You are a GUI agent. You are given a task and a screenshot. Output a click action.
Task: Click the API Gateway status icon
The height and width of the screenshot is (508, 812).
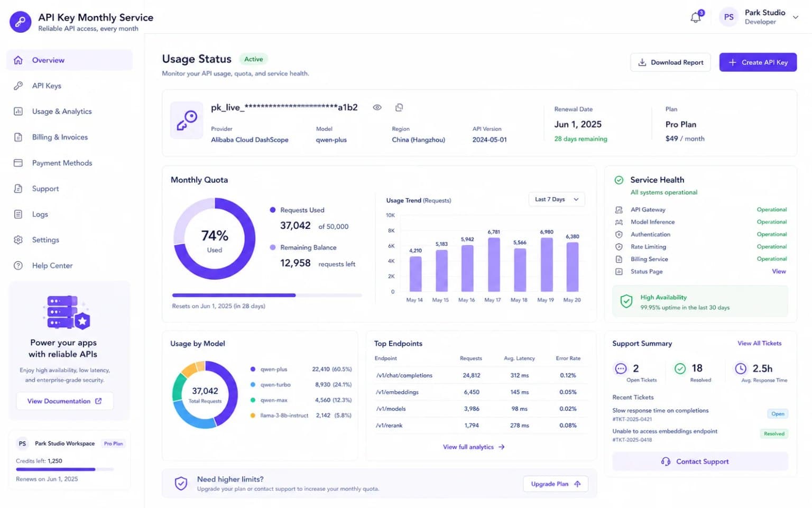tap(619, 210)
